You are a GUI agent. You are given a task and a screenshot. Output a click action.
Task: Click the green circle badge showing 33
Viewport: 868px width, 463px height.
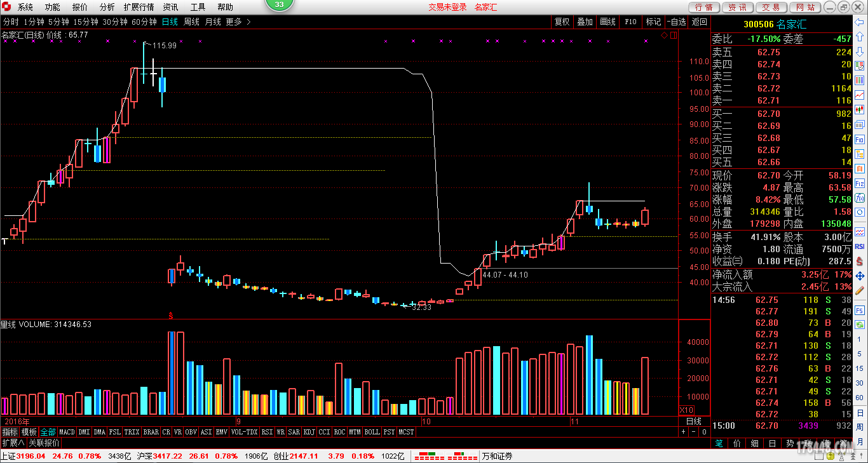click(280, 4)
